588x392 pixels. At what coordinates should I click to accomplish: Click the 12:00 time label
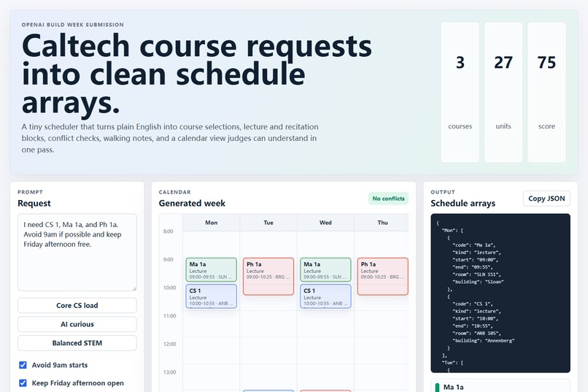pos(169,344)
